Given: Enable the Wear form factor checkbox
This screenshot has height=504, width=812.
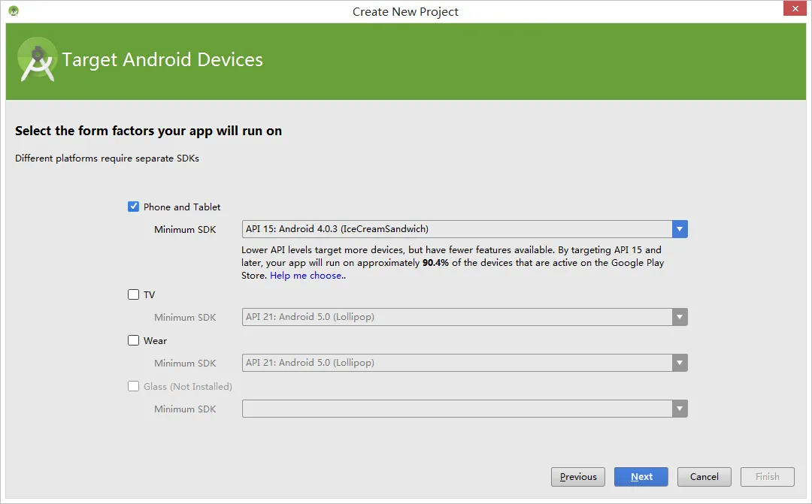Looking at the screenshot, I should (x=134, y=340).
